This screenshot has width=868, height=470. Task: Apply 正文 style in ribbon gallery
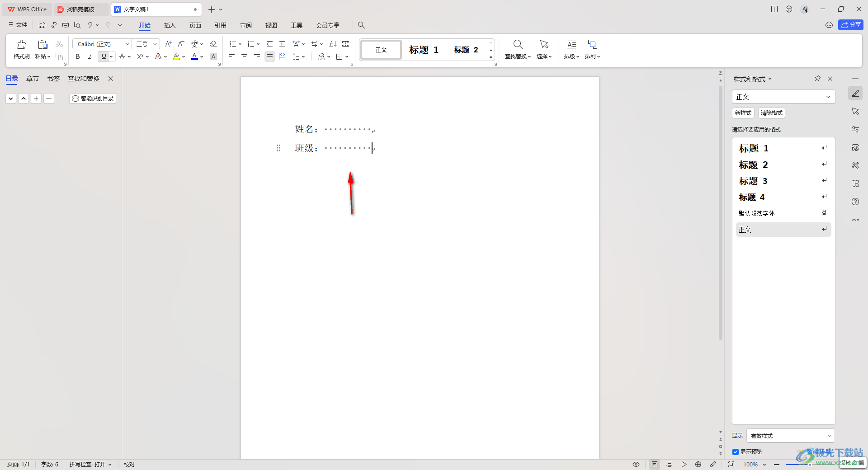click(x=381, y=50)
